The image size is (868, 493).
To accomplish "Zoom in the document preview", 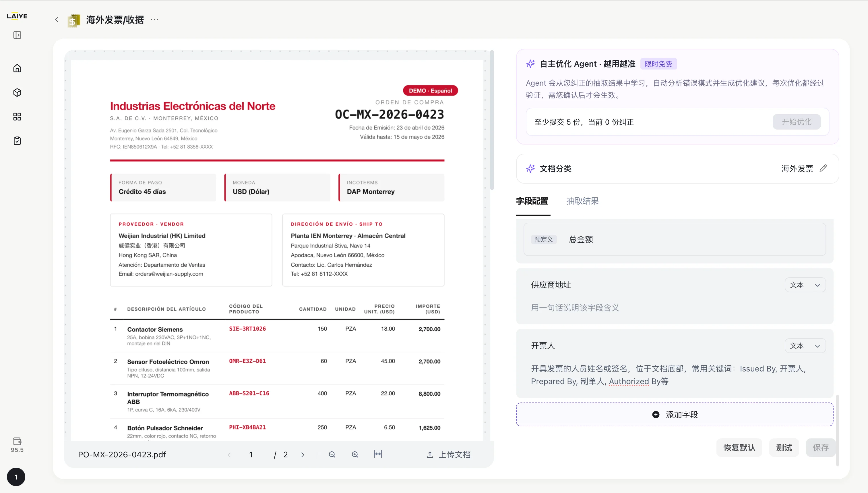I will tap(355, 455).
